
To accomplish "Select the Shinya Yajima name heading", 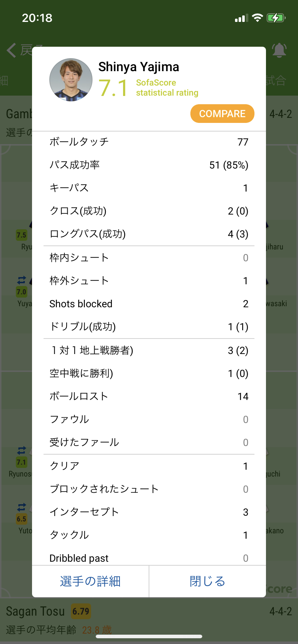I will [139, 67].
